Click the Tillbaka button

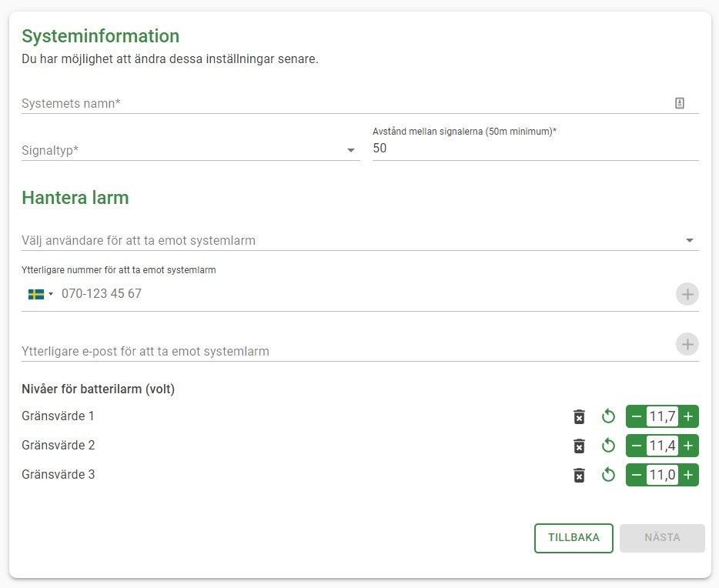click(574, 538)
